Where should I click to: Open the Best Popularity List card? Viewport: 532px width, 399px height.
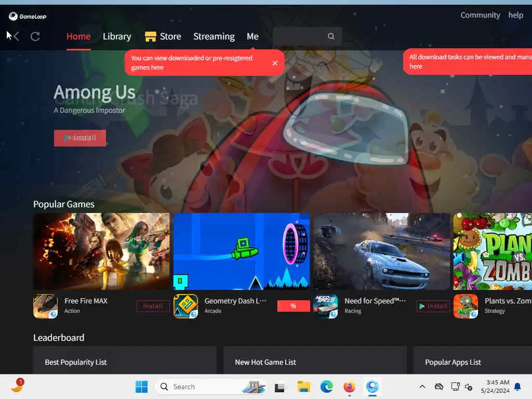coord(125,361)
